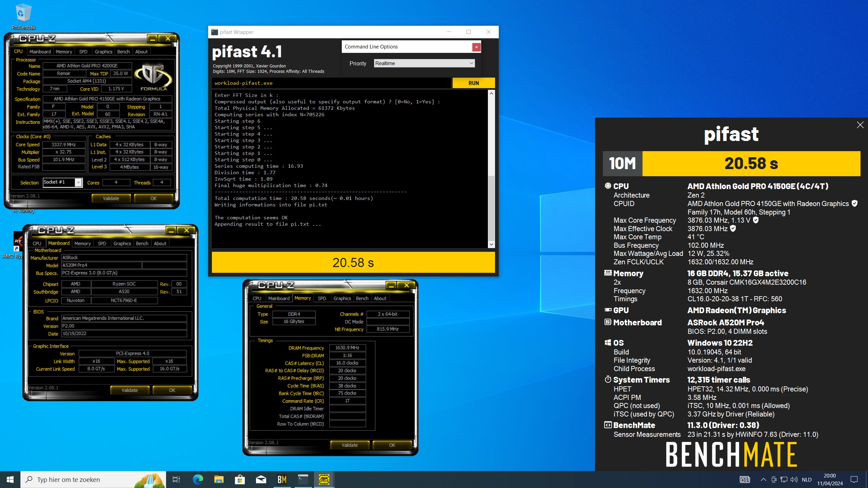Image resolution: width=868 pixels, height=488 pixels.
Task: Click the NLD language indicator
Action: [x=807, y=480]
